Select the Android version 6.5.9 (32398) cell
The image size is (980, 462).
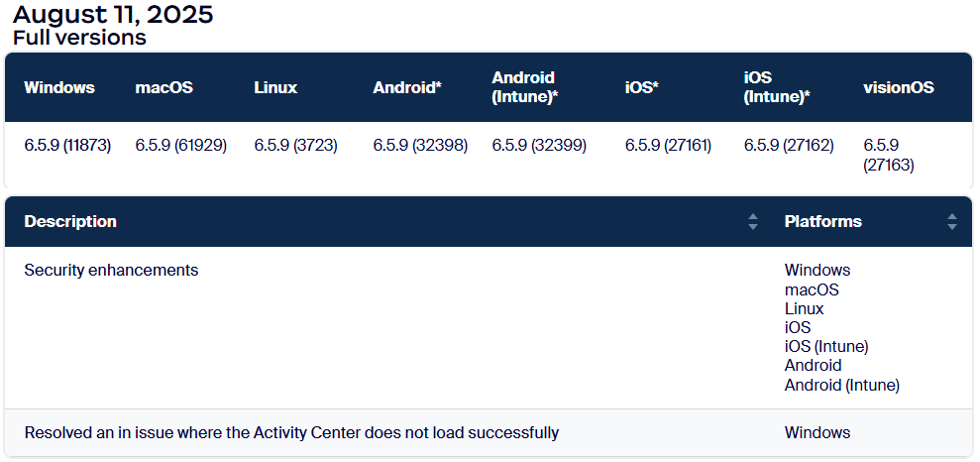coord(420,146)
